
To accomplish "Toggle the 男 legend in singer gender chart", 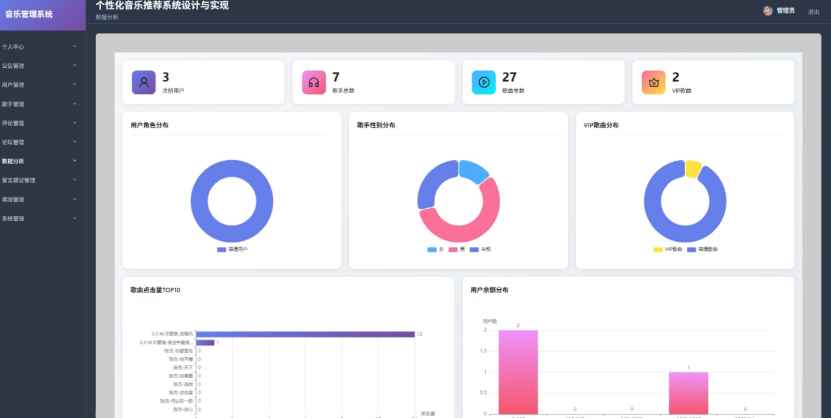I will click(456, 249).
